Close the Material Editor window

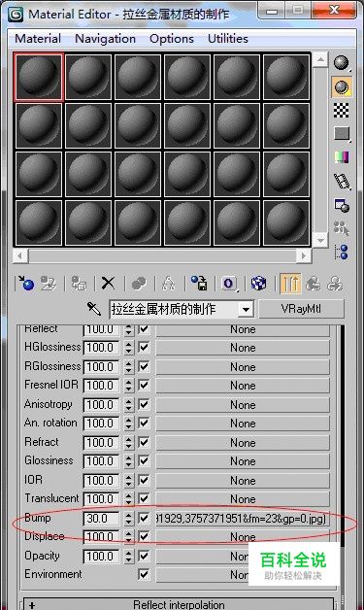(334, 11)
